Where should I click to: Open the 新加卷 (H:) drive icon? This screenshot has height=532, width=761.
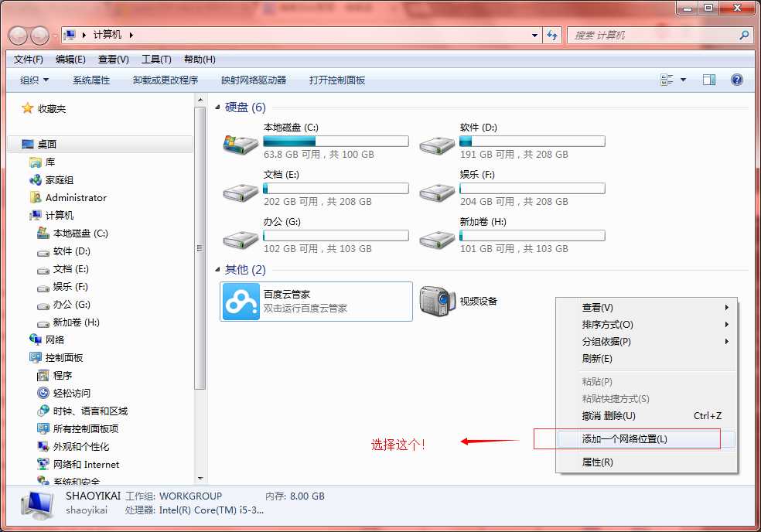437,239
